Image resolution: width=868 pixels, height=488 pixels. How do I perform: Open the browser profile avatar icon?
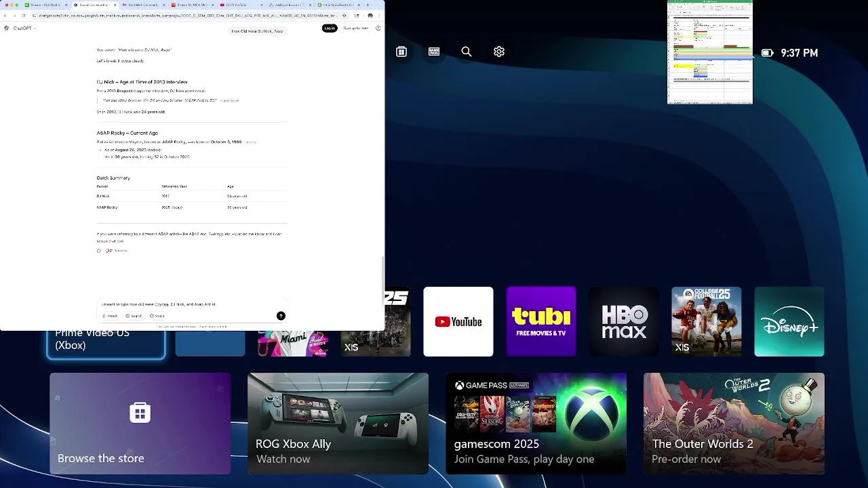pyautogui.click(x=370, y=15)
